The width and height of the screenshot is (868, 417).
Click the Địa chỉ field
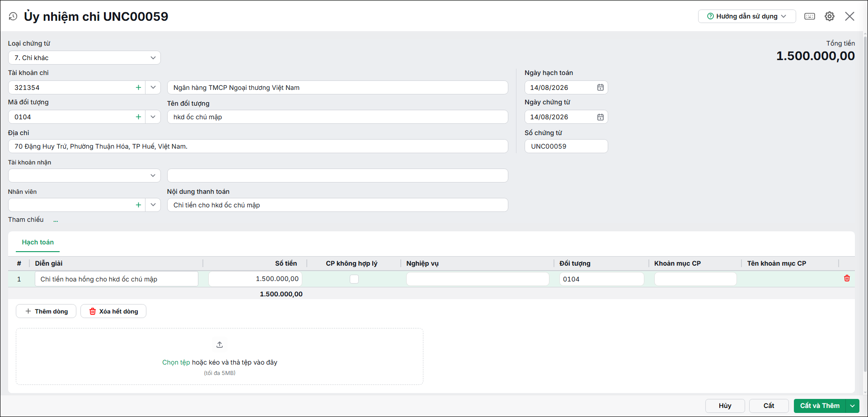258,146
